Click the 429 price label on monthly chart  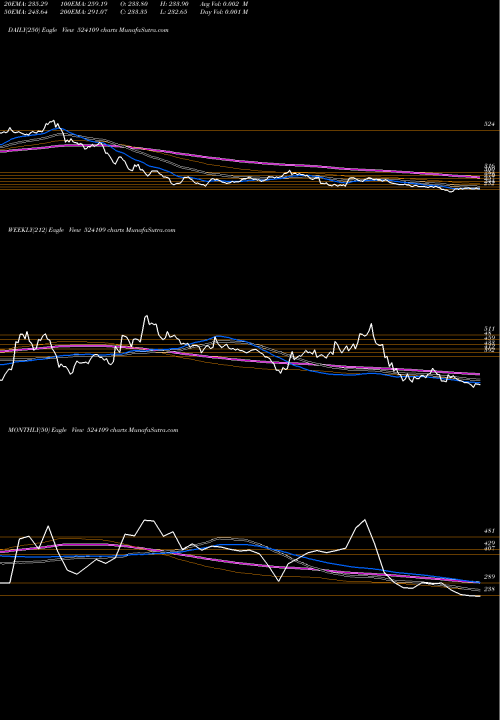click(489, 543)
